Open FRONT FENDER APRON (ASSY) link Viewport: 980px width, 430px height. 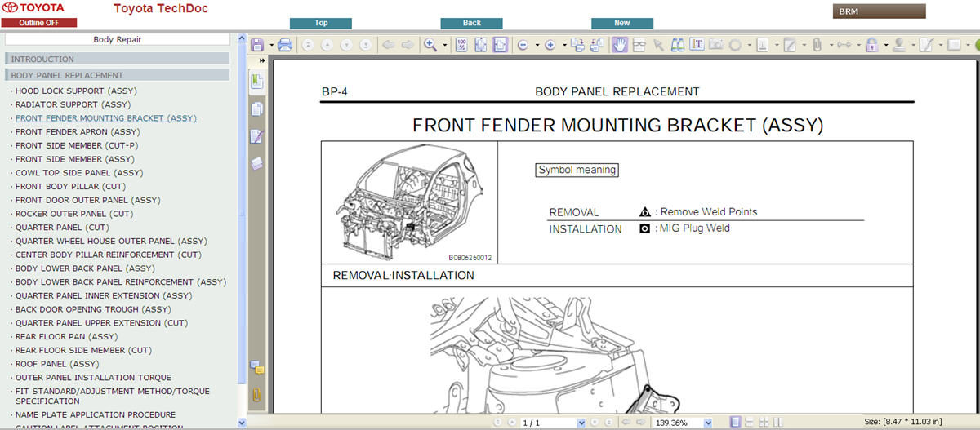coord(78,131)
